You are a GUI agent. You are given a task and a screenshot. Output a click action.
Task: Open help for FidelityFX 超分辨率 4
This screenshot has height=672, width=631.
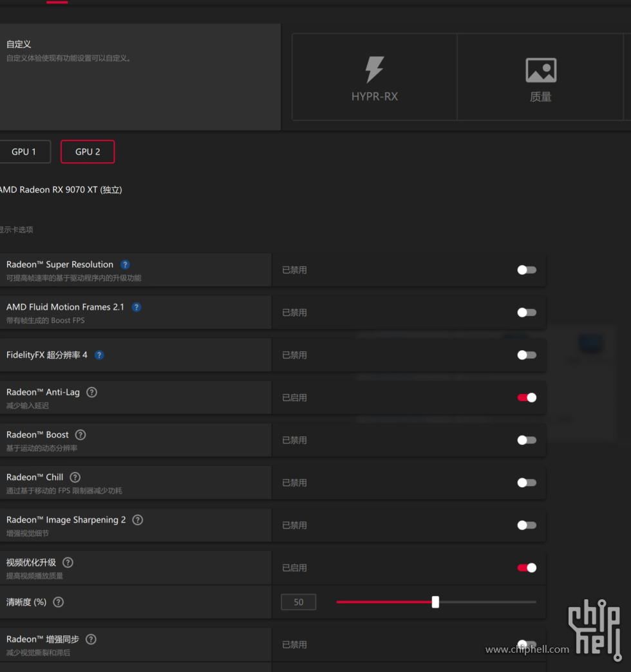(x=99, y=355)
